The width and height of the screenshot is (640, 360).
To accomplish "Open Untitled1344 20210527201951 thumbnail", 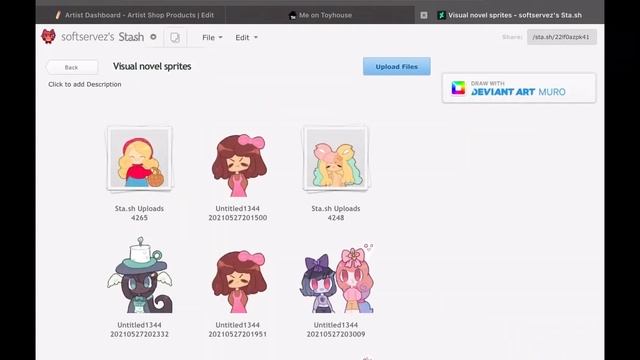I will click(x=238, y=282).
